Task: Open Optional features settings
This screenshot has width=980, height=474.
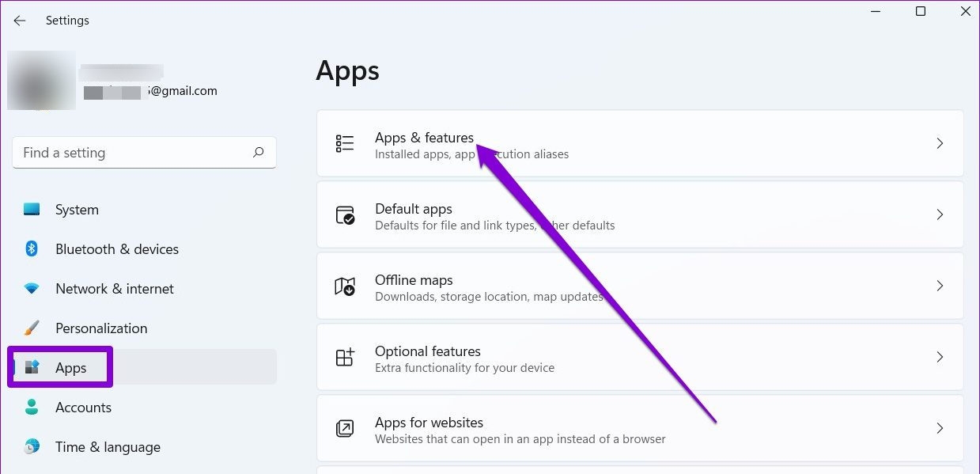Action: pyautogui.click(x=640, y=357)
